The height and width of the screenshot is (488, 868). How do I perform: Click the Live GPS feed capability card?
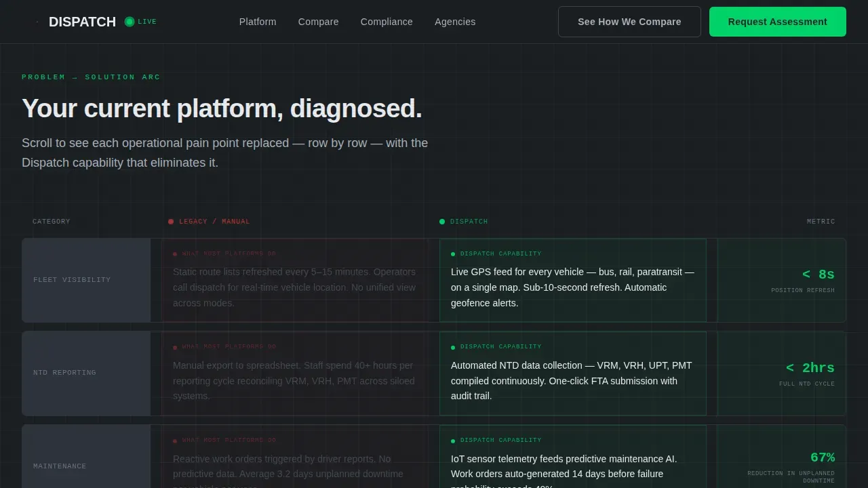click(573, 280)
